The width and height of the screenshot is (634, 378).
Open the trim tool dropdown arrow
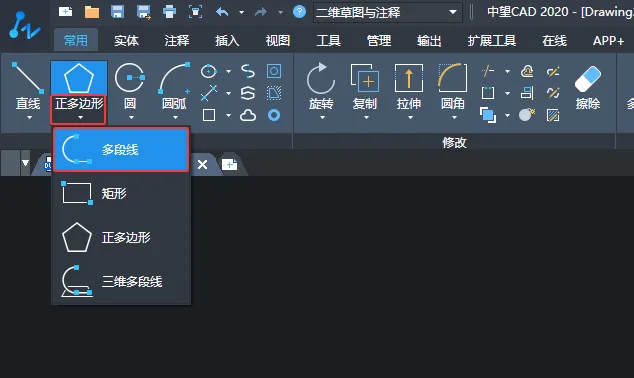click(x=507, y=72)
